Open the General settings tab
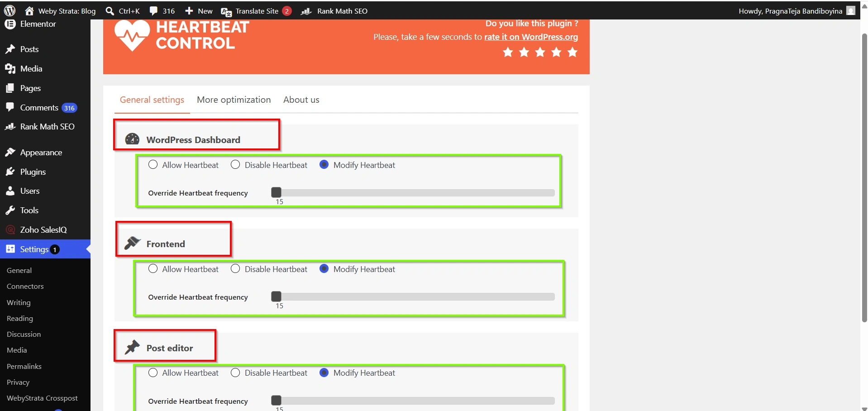The width and height of the screenshot is (868, 411). [152, 100]
